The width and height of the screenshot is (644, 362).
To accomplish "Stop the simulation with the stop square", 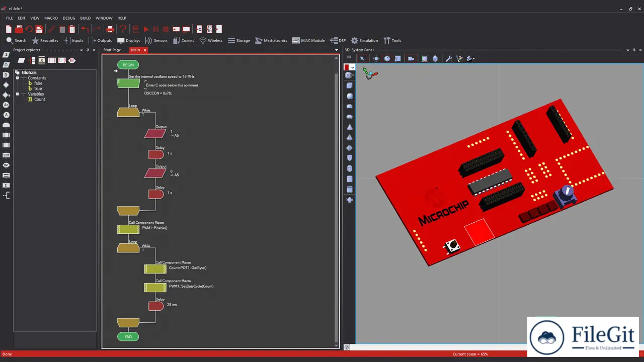I will [166, 29].
